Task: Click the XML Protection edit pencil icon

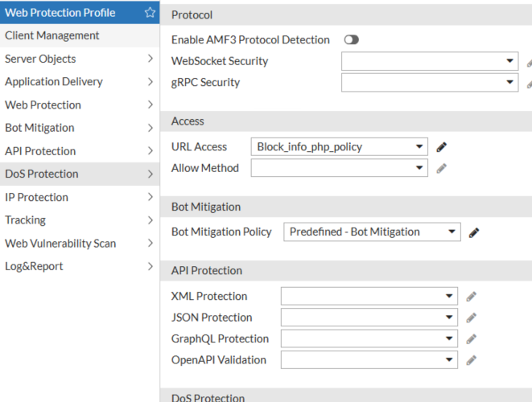Action: click(471, 297)
